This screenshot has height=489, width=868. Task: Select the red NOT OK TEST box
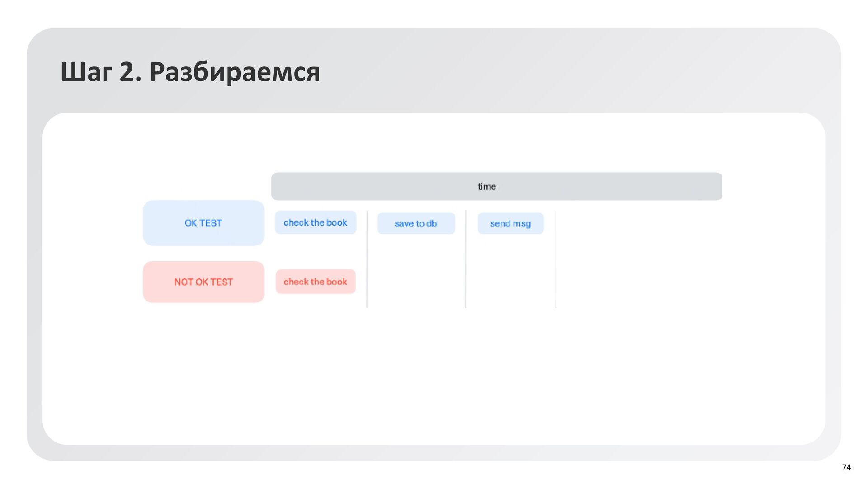[x=203, y=282]
